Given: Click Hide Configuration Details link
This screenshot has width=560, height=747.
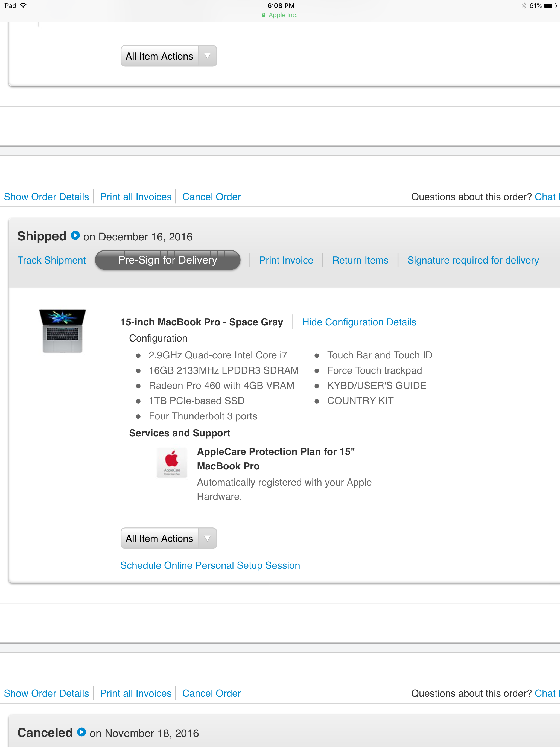Looking at the screenshot, I should click(359, 322).
